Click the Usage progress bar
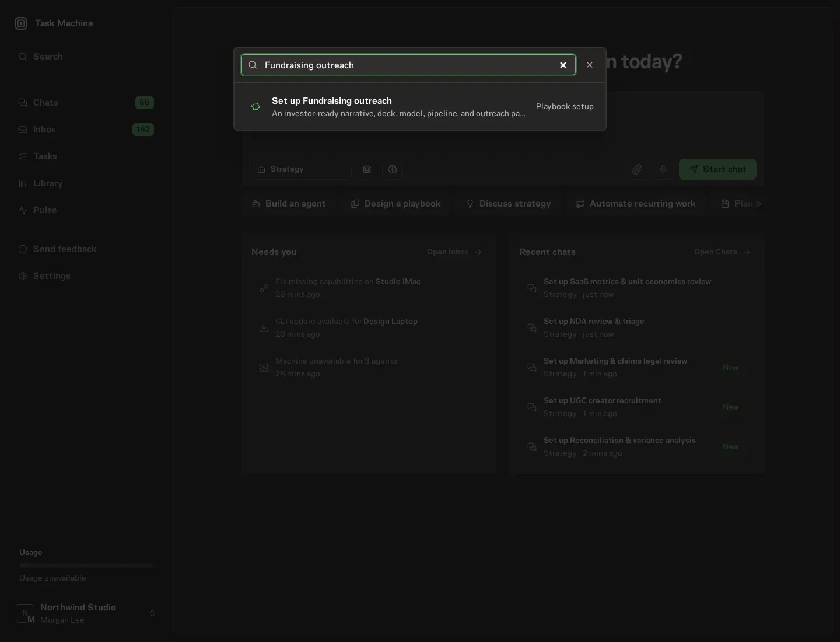Viewport: 840px width, 642px height. click(86, 566)
